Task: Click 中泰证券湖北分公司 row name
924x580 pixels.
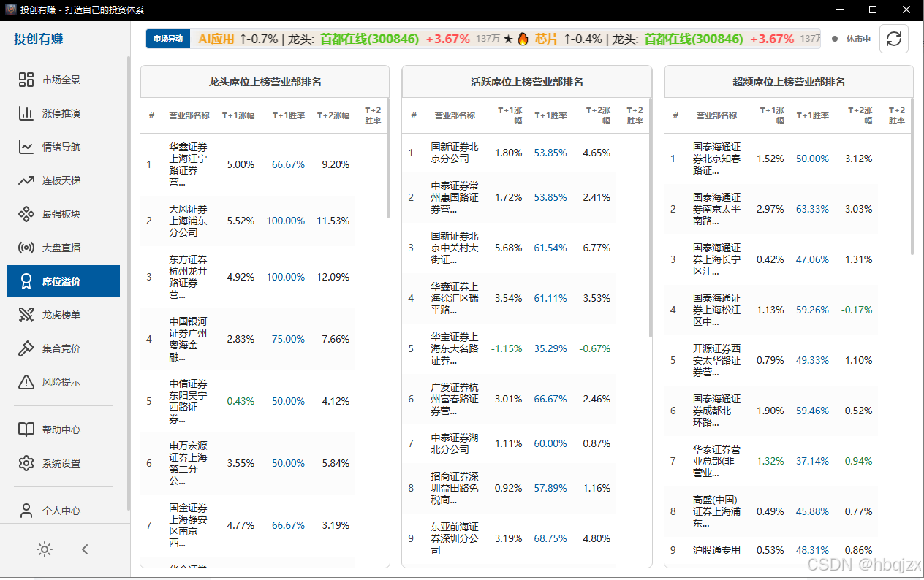Action: (x=455, y=443)
